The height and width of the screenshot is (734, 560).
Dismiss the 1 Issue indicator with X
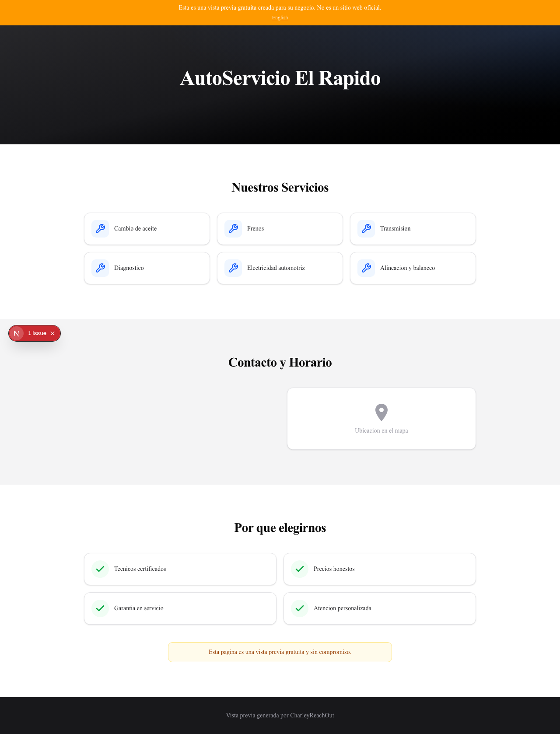(x=52, y=333)
